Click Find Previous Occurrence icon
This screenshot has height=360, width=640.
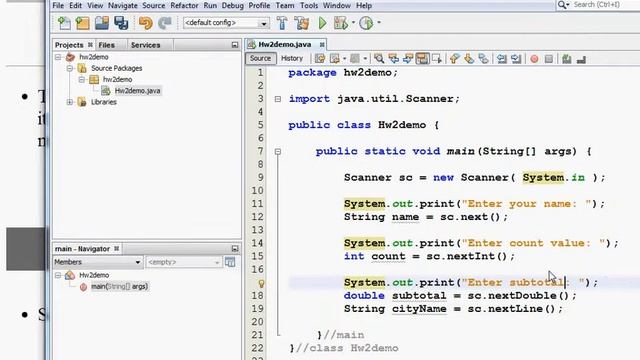(x=393, y=59)
